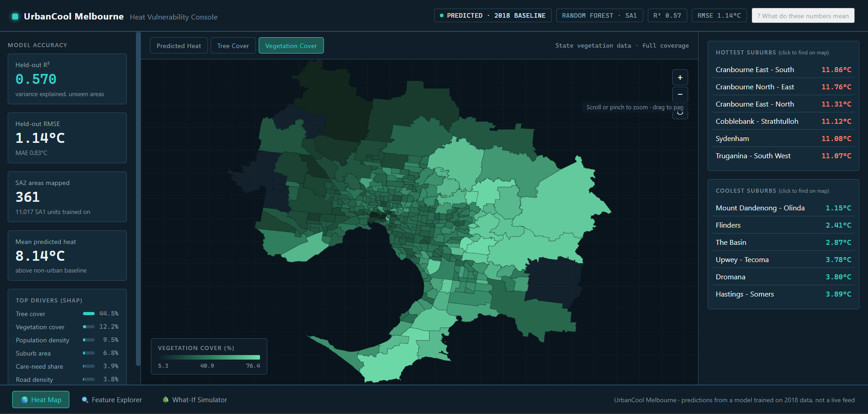Click 'Suburb area' driver row

tap(67, 353)
